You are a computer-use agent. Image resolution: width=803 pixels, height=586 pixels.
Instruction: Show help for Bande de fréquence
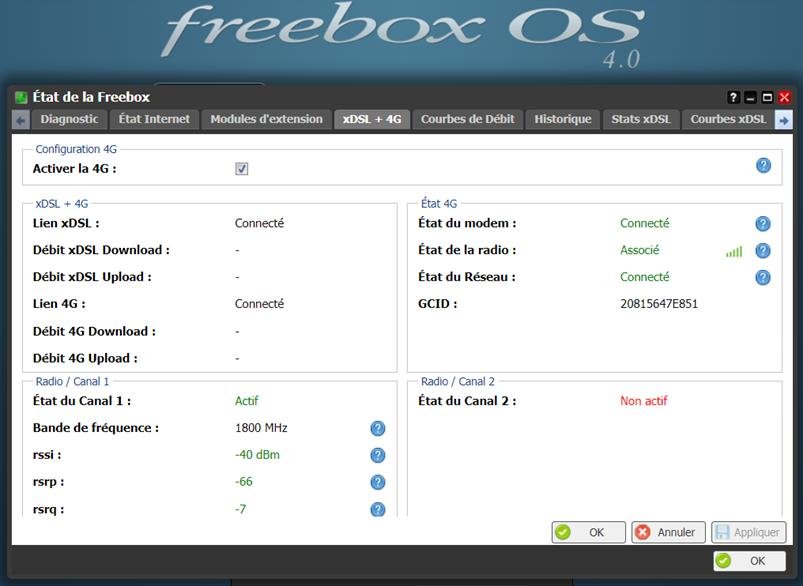coord(377,428)
